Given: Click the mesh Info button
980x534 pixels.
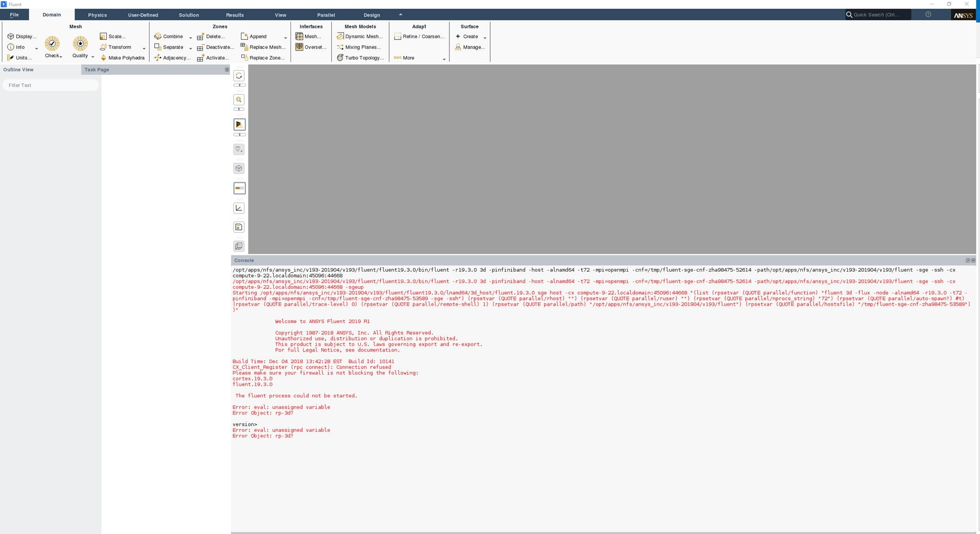Looking at the screenshot, I should pos(16,47).
